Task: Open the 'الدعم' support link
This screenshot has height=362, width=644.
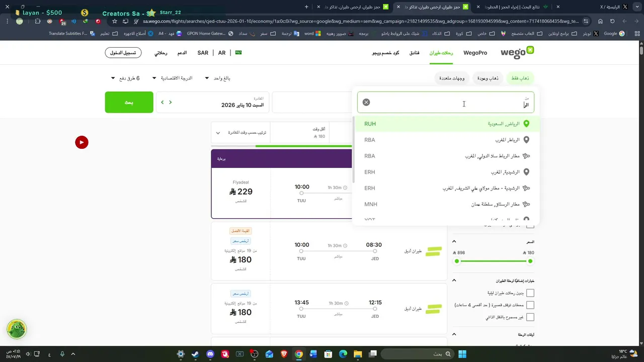Action: (182, 53)
